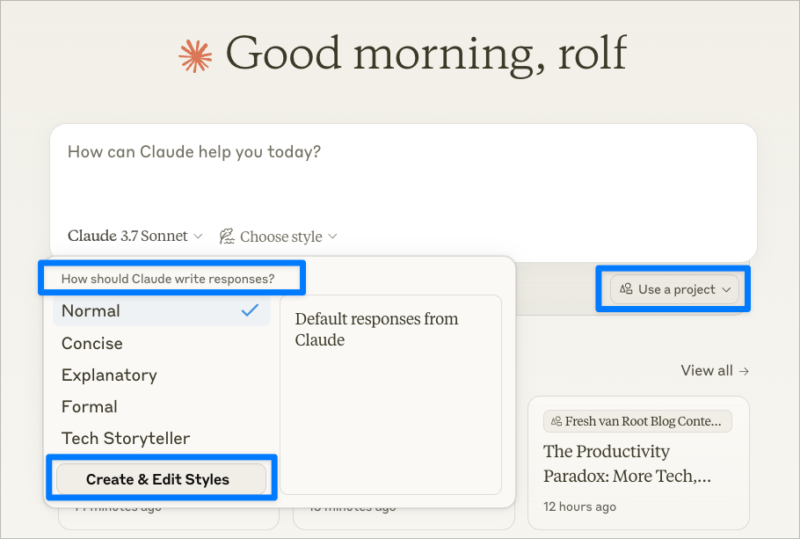Image resolution: width=800 pixels, height=539 pixels.
Task: Focus the 'How can Claude help you today?' field
Action: point(400,170)
